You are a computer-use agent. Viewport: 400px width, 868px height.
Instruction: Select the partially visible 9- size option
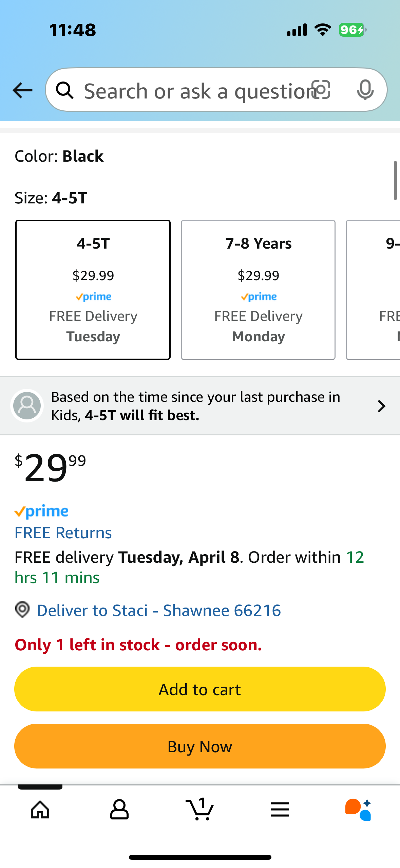pos(373,290)
